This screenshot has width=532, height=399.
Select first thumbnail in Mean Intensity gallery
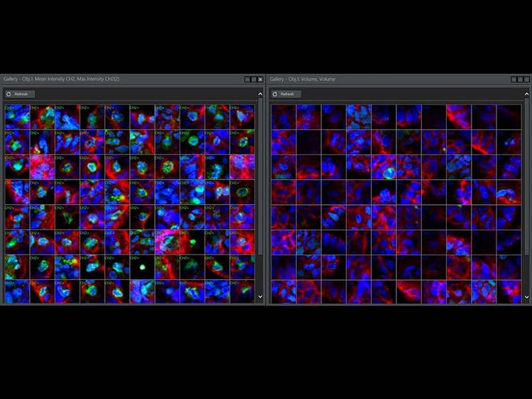tap(16, 117)
